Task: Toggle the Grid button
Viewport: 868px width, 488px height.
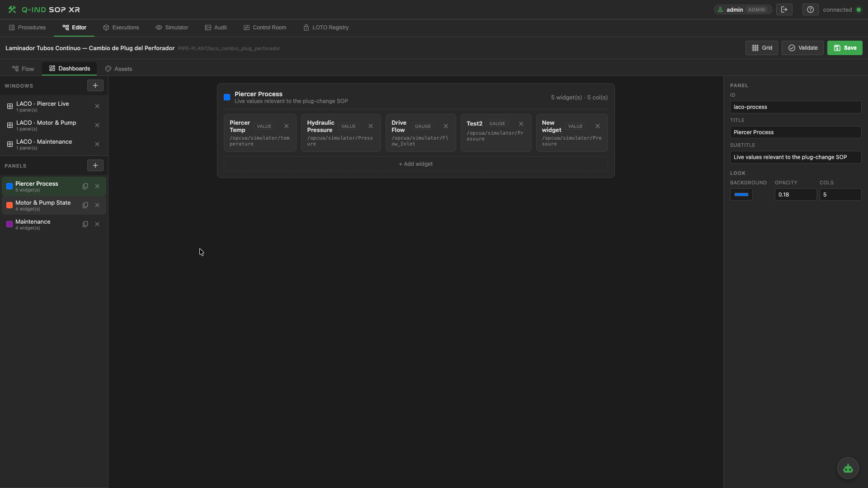Action: coord(762,48)
